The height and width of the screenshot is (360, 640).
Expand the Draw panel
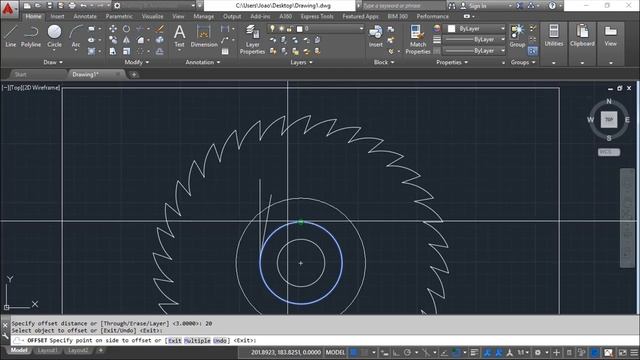[x=53, y=62]
